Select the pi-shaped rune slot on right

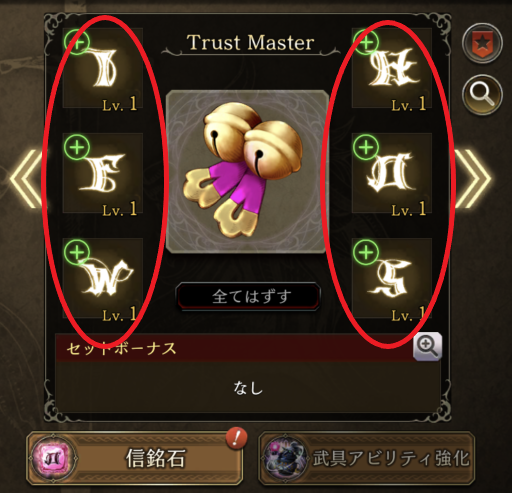tap(392, 173)
